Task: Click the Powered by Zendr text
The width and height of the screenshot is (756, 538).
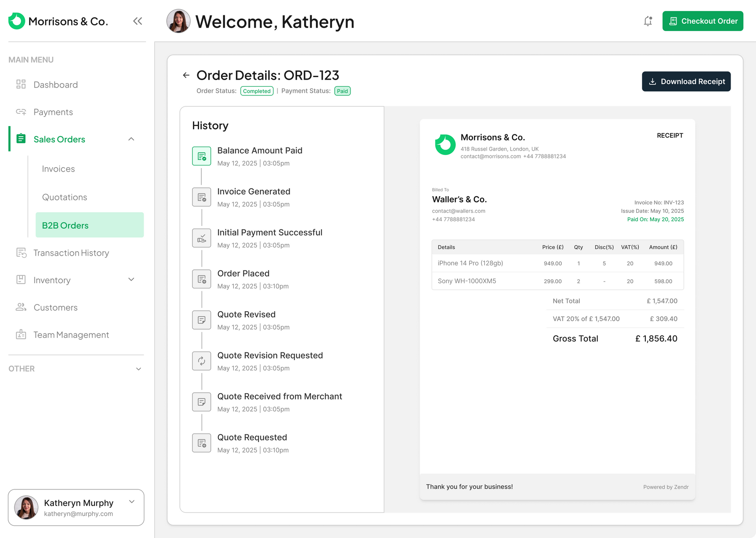Action: click(x=666, y=487)
